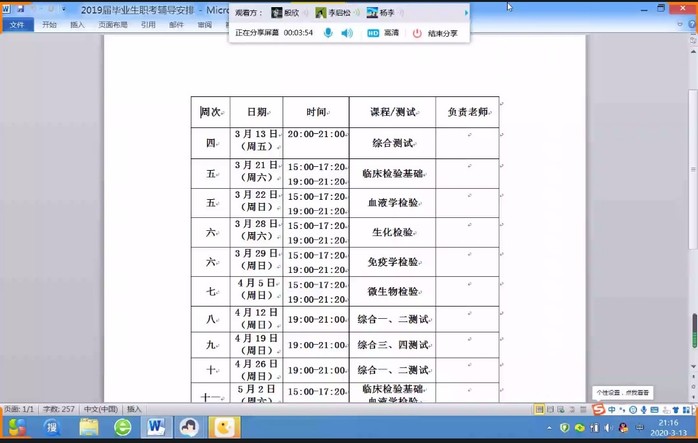Open the 文件 File tab
Image resolution: width=698 pixels, height=443 pixels.
click(x=16, y=24)
